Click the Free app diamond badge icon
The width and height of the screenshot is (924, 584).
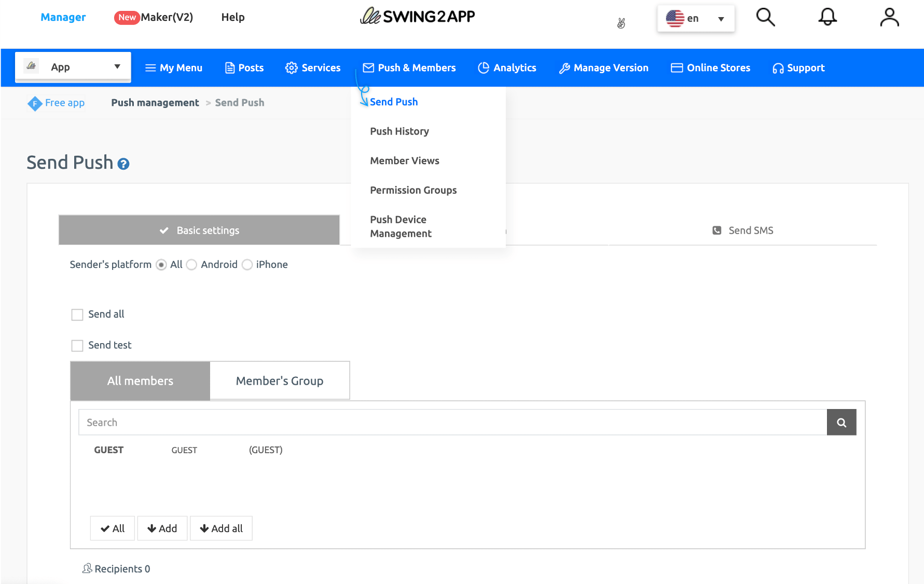pos(35,103)
